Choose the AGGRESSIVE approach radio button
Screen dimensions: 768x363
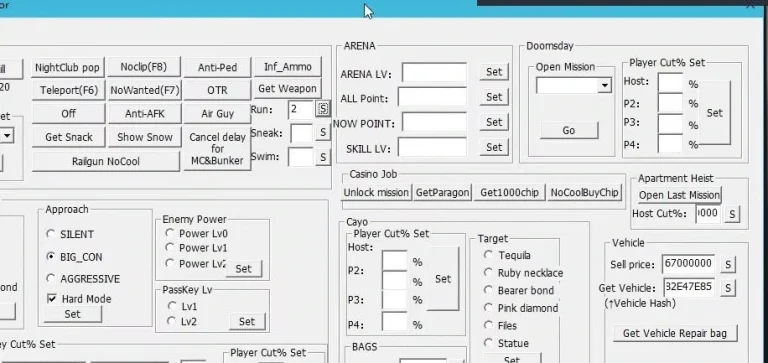click(x=51, y=279)
